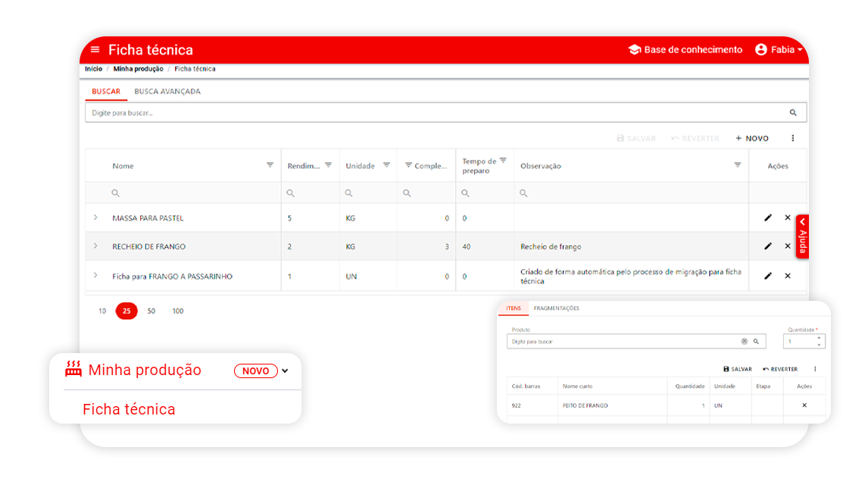Edit the Ficha para FRANGO A PASSARINHO row
This screenshot has height=488, width=868.
[x=768, y=276]
